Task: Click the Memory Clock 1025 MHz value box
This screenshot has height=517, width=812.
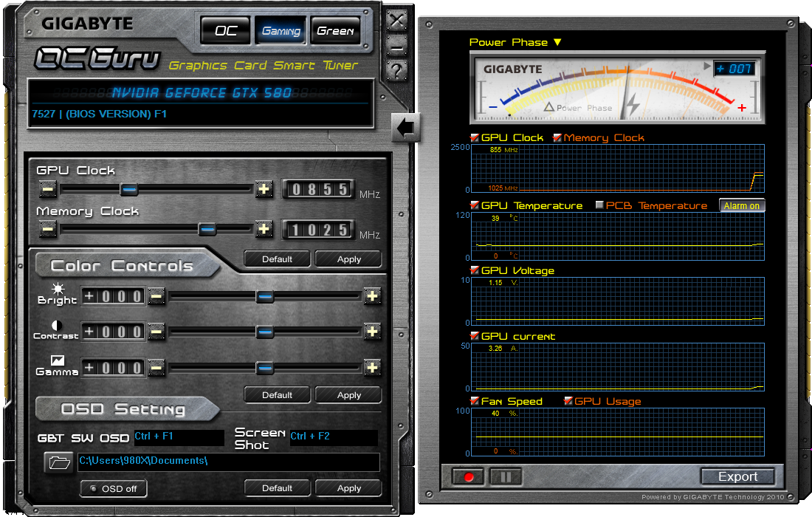Action: (x=318, y=230)
